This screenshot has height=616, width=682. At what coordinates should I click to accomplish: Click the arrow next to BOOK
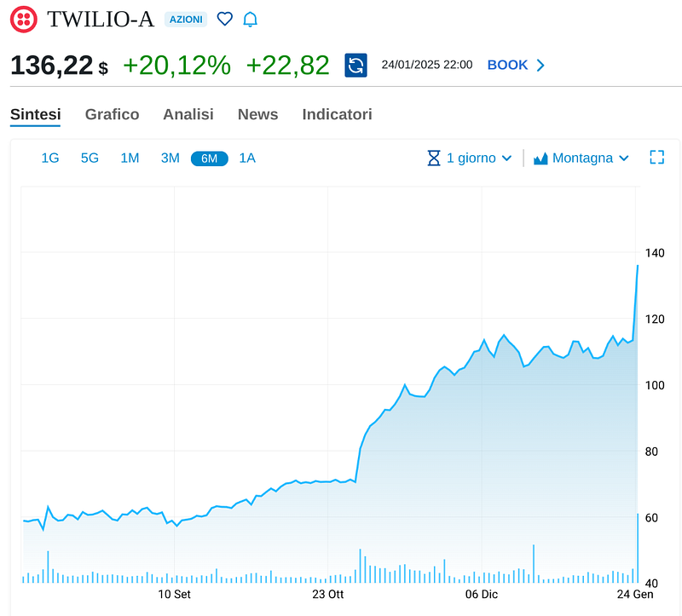(540, 65)
